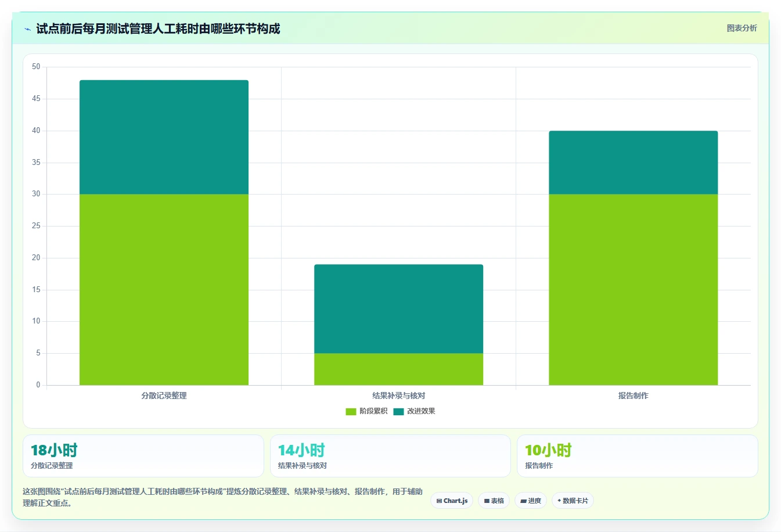
Task: Select the 18小时 data card
Action: tap(143, 456)
